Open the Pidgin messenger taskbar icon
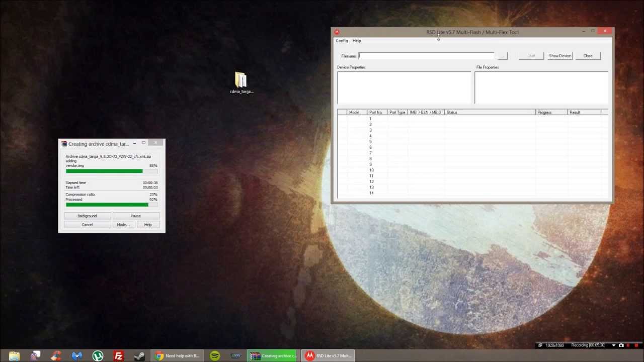Screen dimensions: 644x362 pyautogui.click(x=35, y=356)
